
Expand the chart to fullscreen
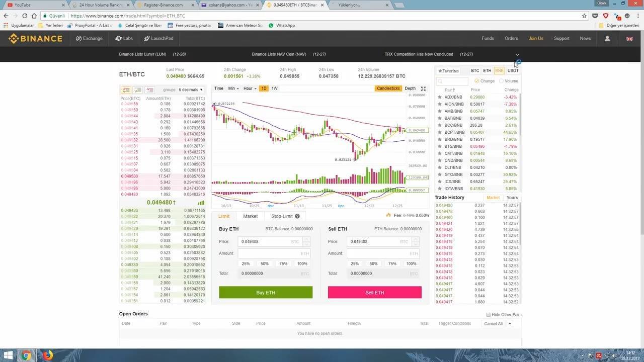[x=423, y=88]
